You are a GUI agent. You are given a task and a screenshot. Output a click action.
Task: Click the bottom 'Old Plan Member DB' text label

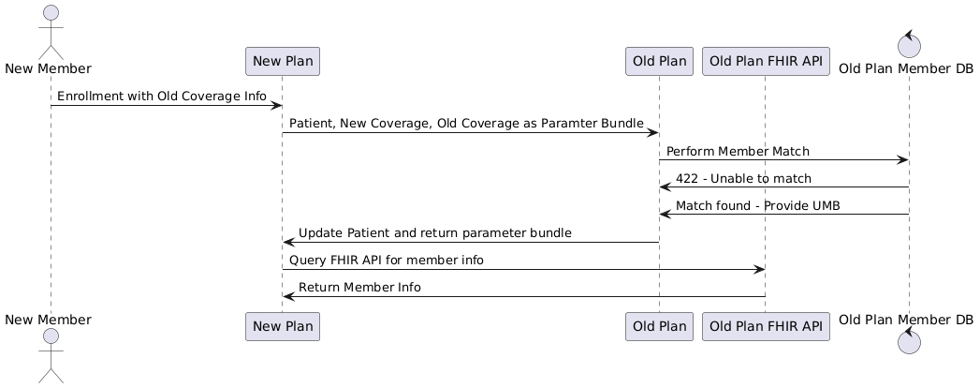point(906,320)
